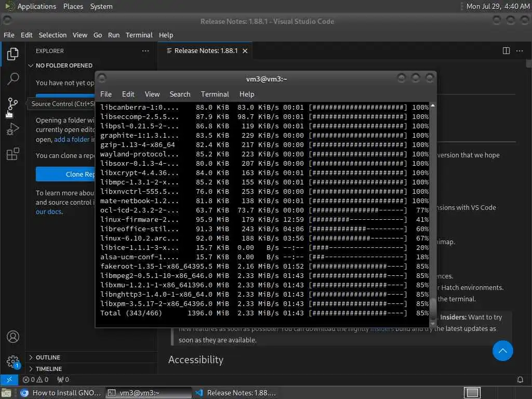
Task: Open the 'our docs' link
Action: (x=49, y=212)
